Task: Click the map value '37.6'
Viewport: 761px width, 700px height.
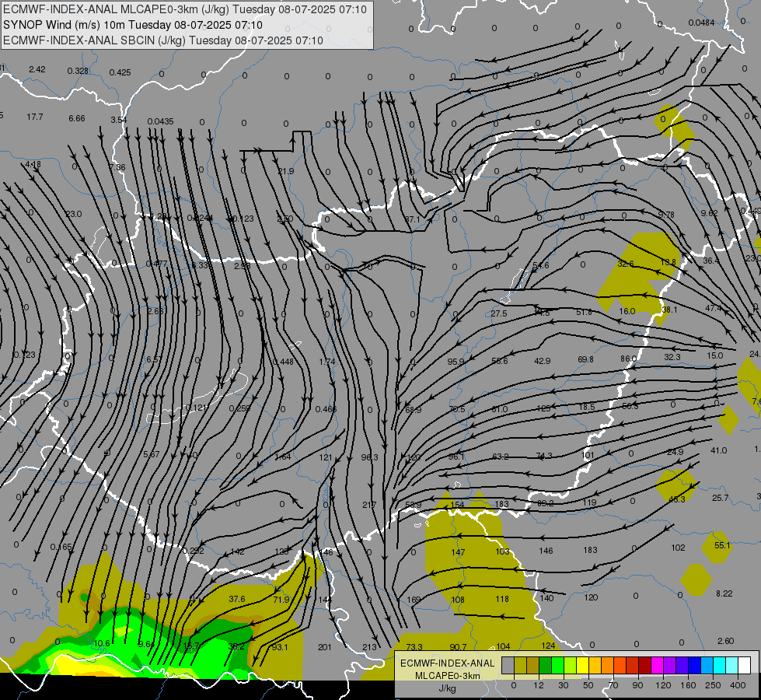Action: 237,599
